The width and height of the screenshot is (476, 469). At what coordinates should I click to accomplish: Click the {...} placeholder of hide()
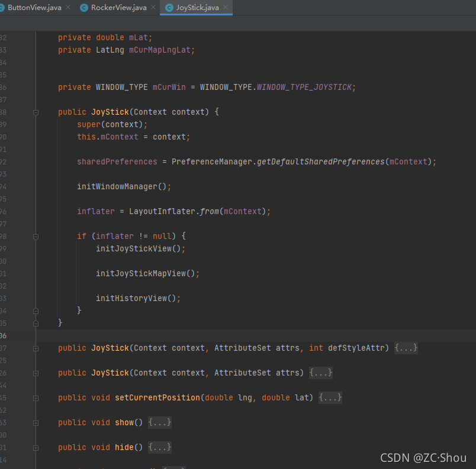(x=160, y=447)
